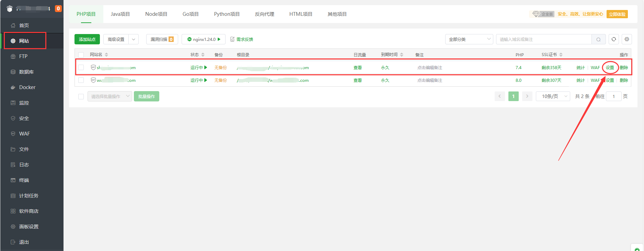Click the search magnifier icon
Viewport: 644px width, 251px height.
tap(598, 39)
